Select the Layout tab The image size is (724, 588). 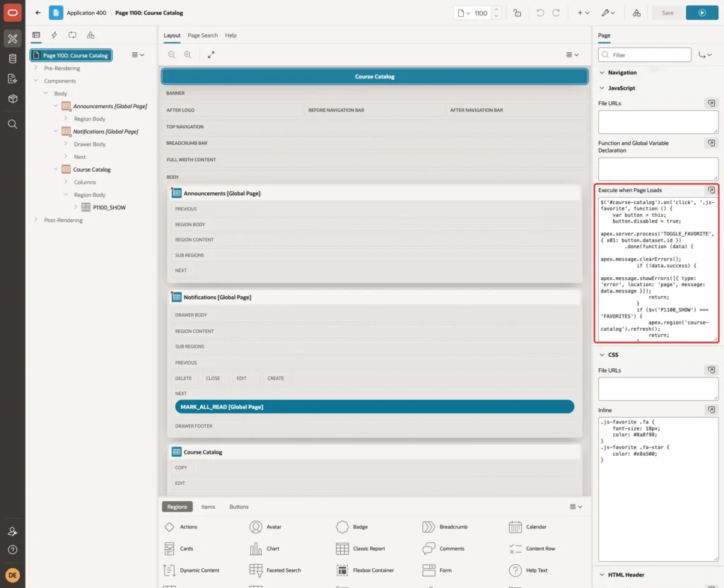(x=172, y=35)
